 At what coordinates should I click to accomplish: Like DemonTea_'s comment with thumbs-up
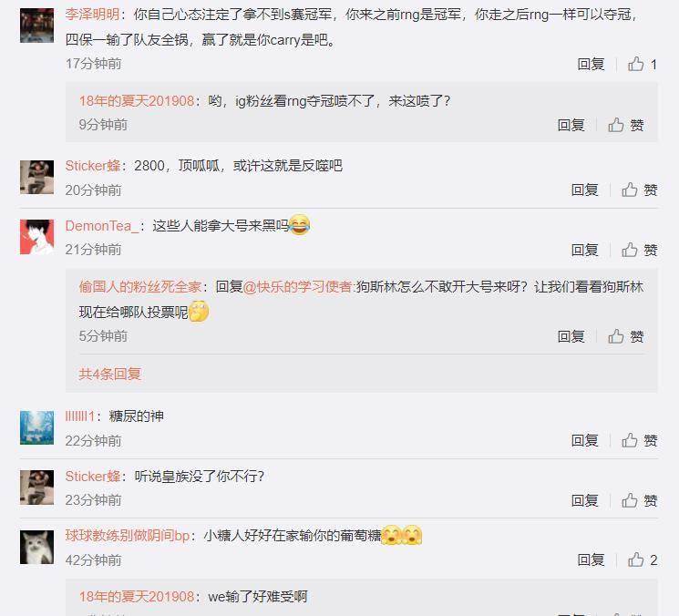click(640, 250)
